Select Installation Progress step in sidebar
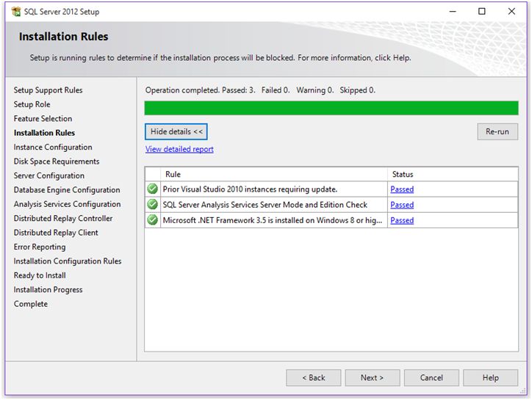The height and width of the screenshot is (400, 532). (x=48, y=289)
